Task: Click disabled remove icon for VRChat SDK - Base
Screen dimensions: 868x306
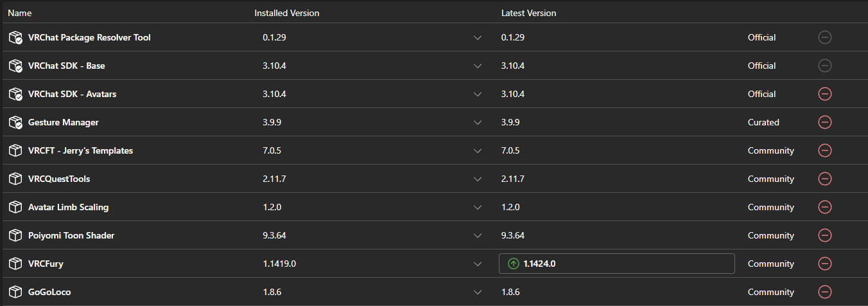Action: pos(825,66)
